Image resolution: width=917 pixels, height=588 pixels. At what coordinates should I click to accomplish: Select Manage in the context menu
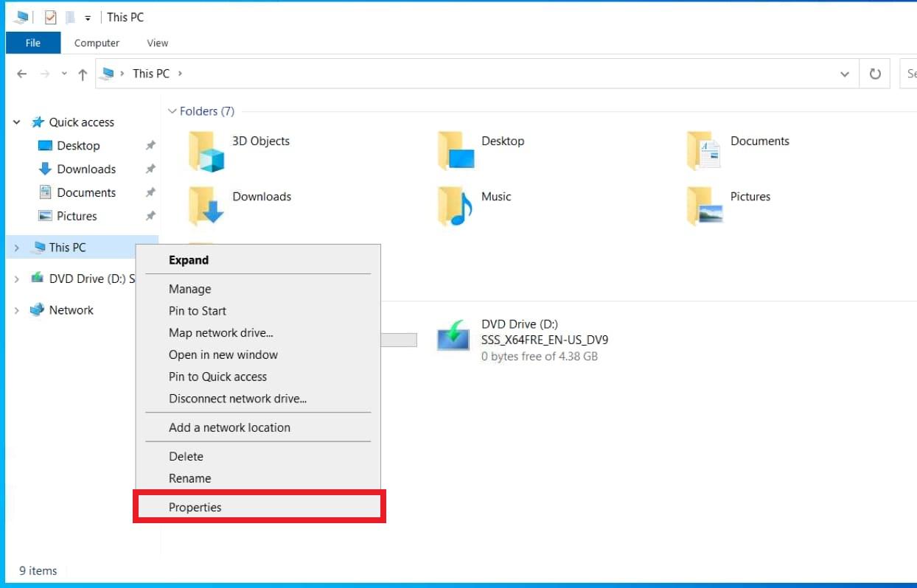pyautogui.click(x=189, y=289)
